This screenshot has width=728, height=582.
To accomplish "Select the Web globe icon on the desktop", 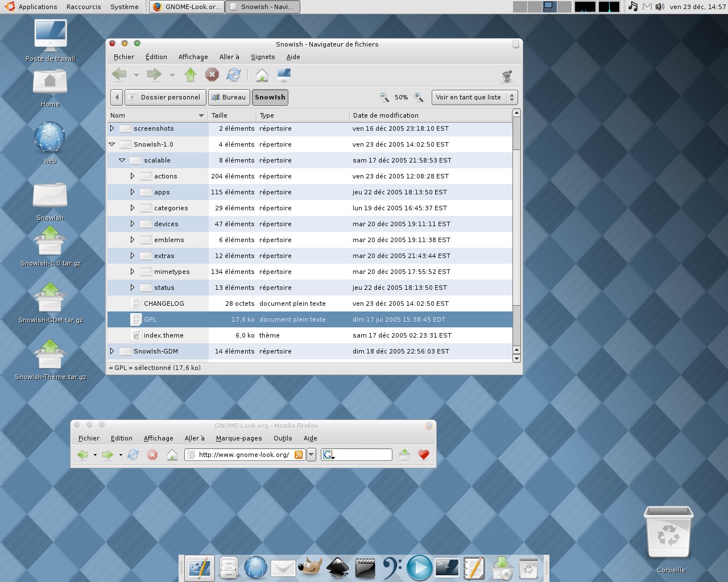I will click(50, 143).
